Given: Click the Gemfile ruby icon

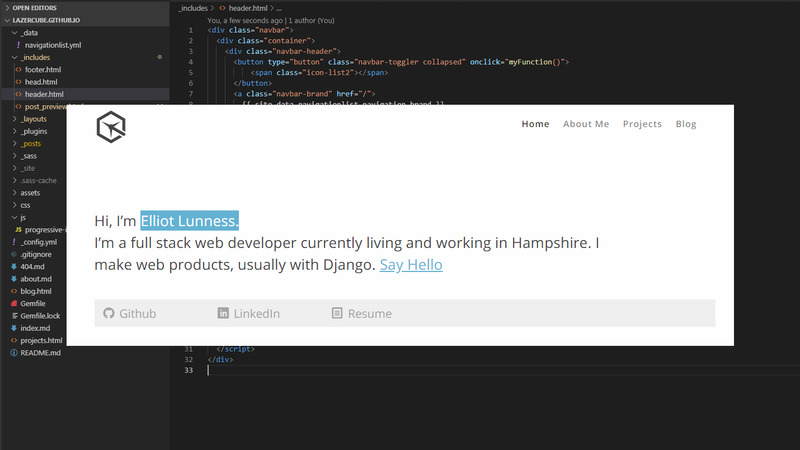Looking at the screenshot, I should [14, 303].
